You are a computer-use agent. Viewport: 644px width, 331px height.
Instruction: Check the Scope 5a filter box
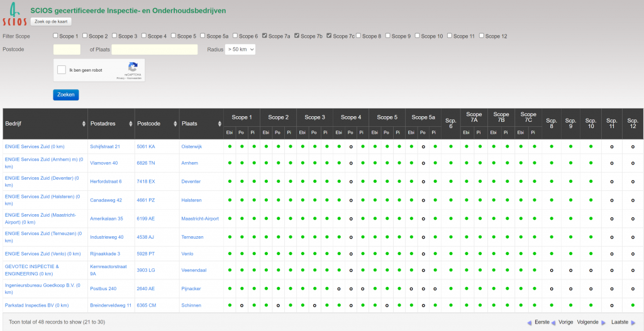(x=203, y=36)
